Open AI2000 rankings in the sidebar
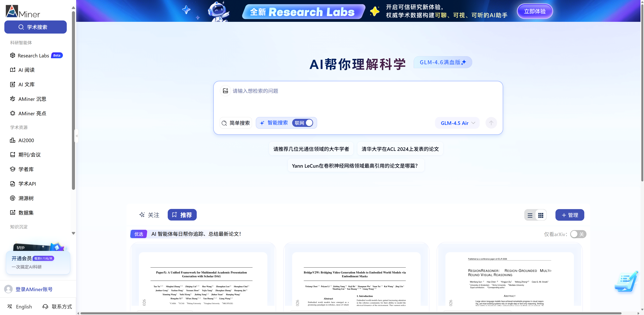 coord(26,140)
